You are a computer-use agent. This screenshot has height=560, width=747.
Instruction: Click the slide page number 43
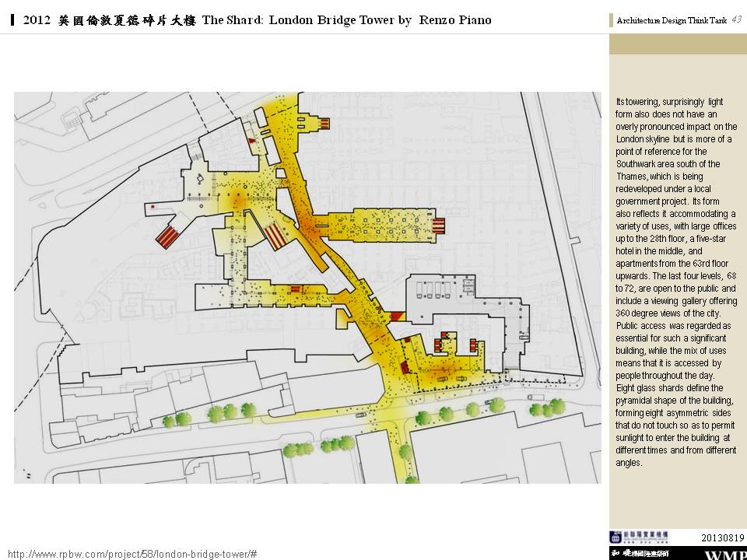coord(736,20)
